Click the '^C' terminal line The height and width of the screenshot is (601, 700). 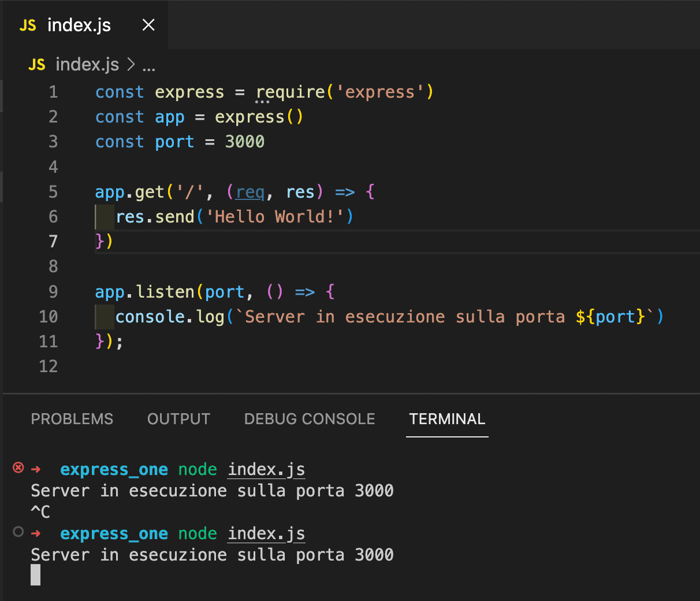40,512
